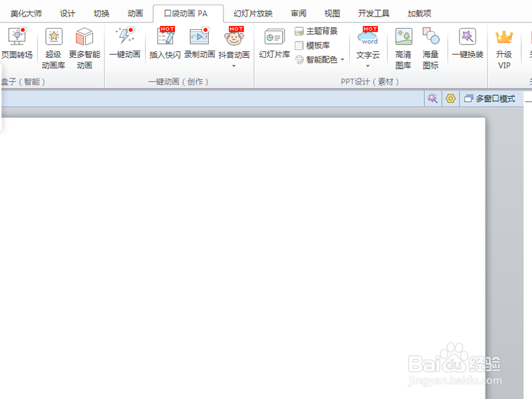This screenshot has height=399, width=532.
Task: Expand the 文字云 dropdown arrow
Action: pos(368,66)
